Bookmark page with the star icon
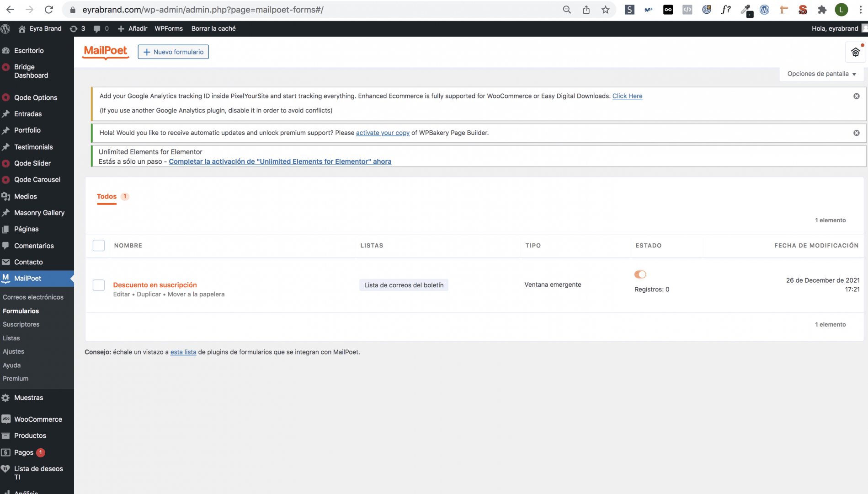Image resolution: width=868 pixels, height=494 pixels. [606, 10]
